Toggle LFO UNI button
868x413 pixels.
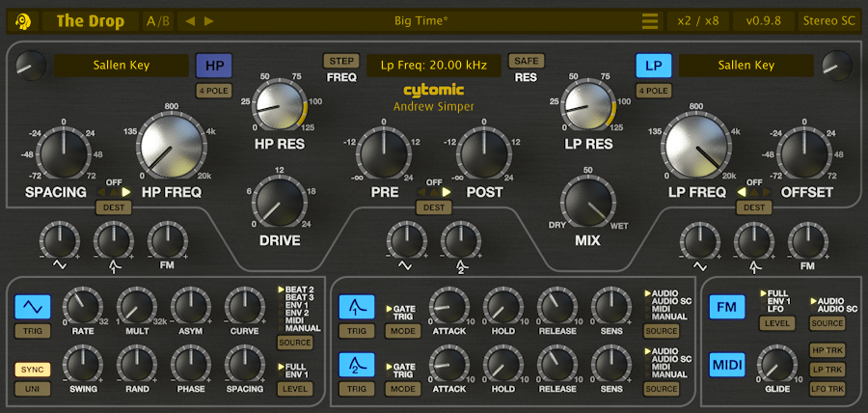coord(32,389)
